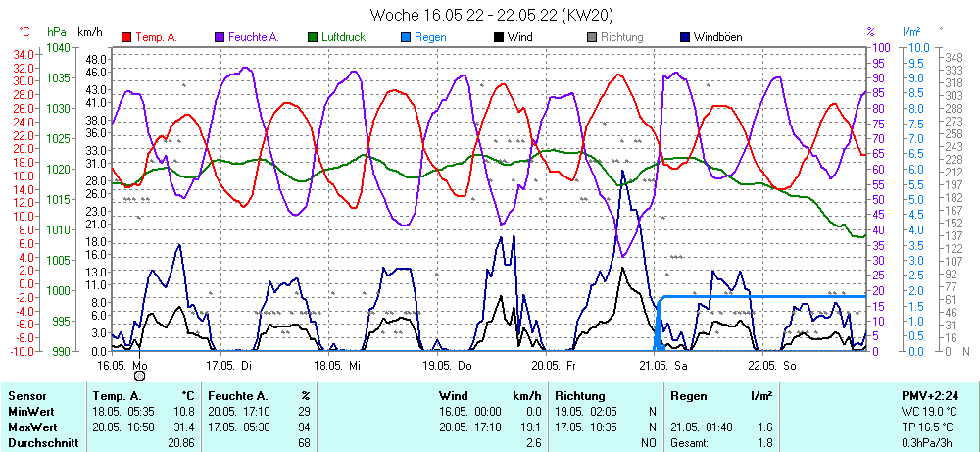Select the 20.05. Fr date label

[x=554, y=364]
